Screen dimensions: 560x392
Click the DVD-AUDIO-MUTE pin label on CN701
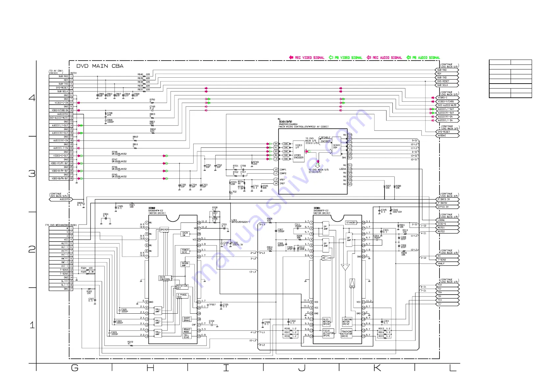(x=59, y=118)
